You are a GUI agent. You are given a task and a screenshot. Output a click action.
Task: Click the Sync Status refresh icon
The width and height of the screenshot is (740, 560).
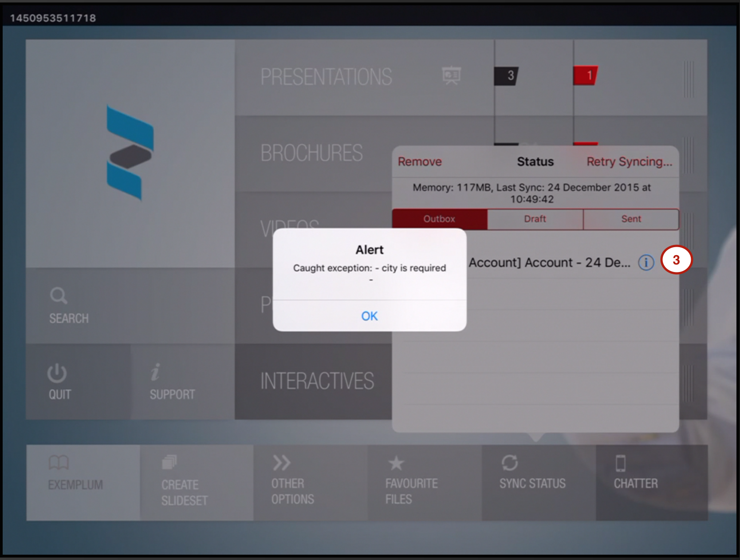509,463
